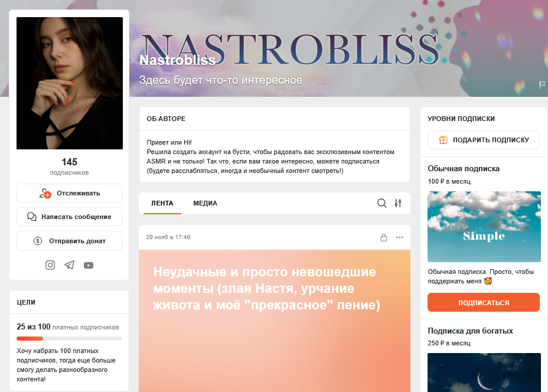Click Написать сообщение button
The image size is (548, 392).
coord(69,217)
